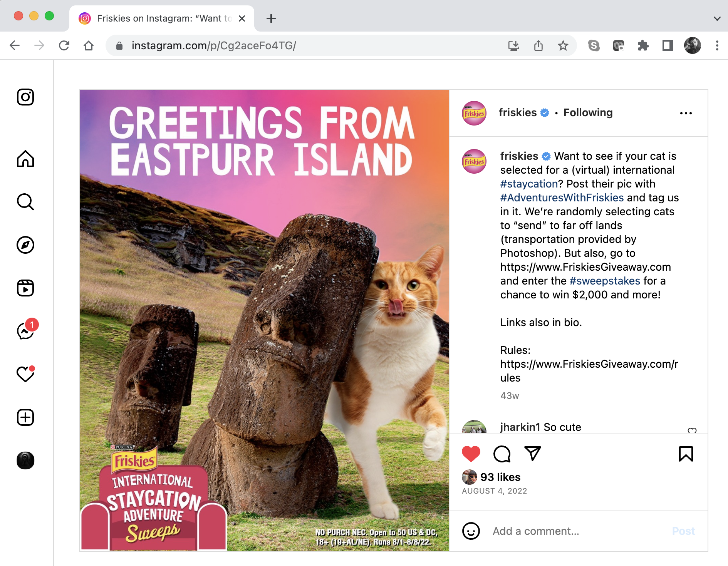Click the address bar URL

tap(214, 45)
